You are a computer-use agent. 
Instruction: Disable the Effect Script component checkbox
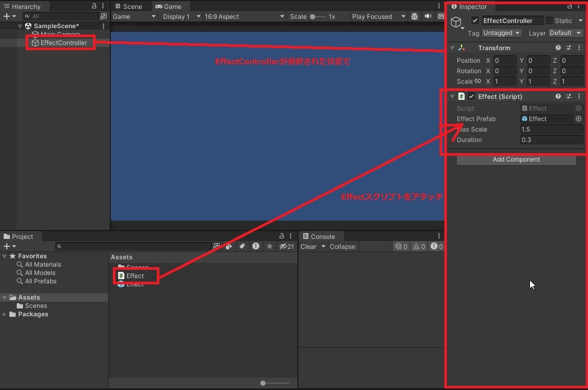pyautogui.click(x=472, y=96)
